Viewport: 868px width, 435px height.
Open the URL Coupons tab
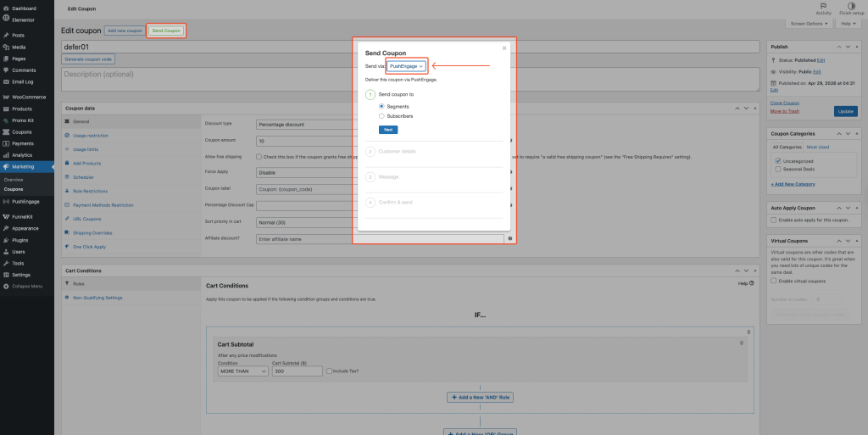[x=87, y=219]
